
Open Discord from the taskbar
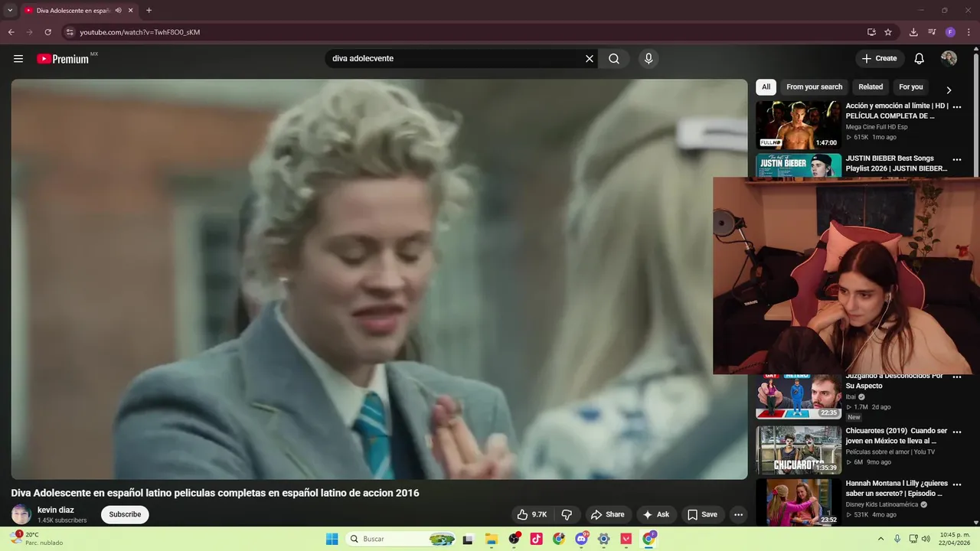click(x=581, y=539)
